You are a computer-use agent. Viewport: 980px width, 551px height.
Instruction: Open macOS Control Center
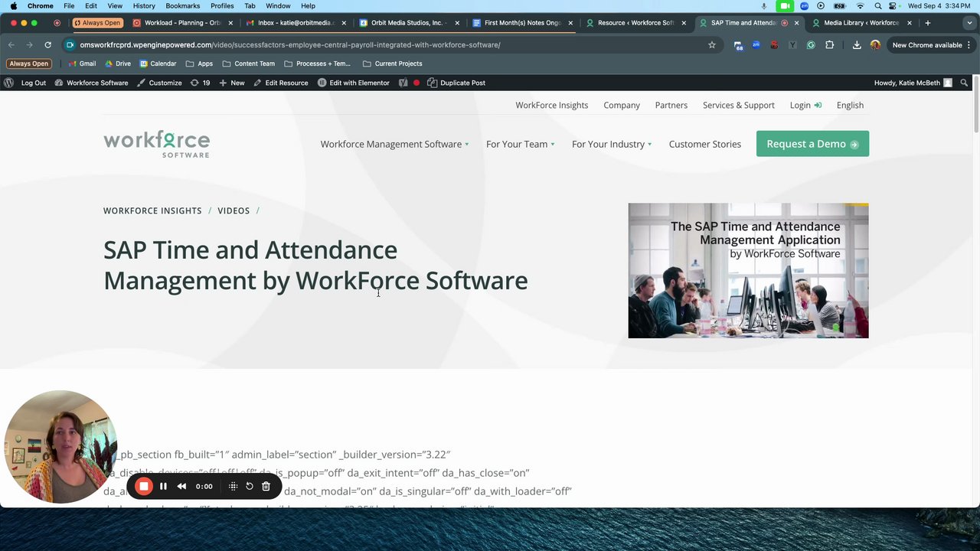893,6
